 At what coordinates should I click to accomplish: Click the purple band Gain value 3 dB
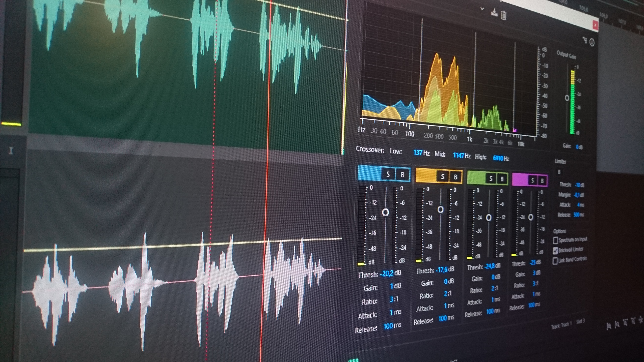click(x=536, y=273)
